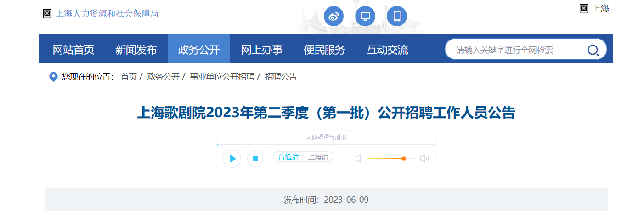The width and height of the screenshot is (644, 217).
Task: Open the Weibo icon in the header
Action: pos(334,17)
